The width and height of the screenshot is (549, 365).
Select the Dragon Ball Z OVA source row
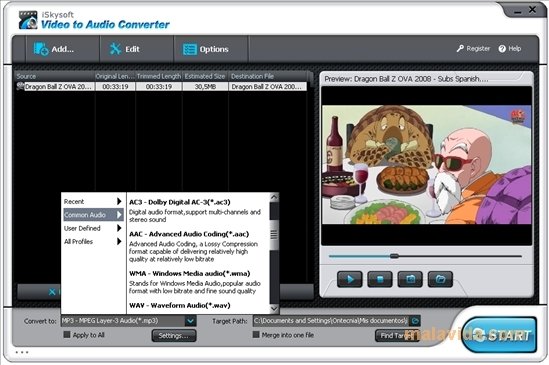(x=161, y=87)
